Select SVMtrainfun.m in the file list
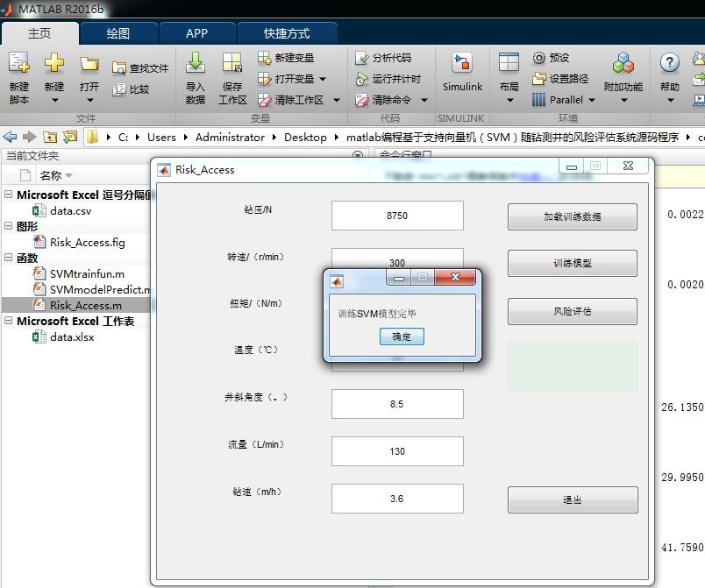This screenshot has width=705, height=588. pos(87,273)
